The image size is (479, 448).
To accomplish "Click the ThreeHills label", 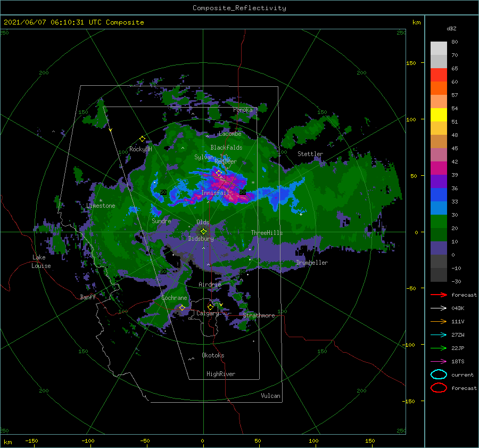I will click(267, 233).
